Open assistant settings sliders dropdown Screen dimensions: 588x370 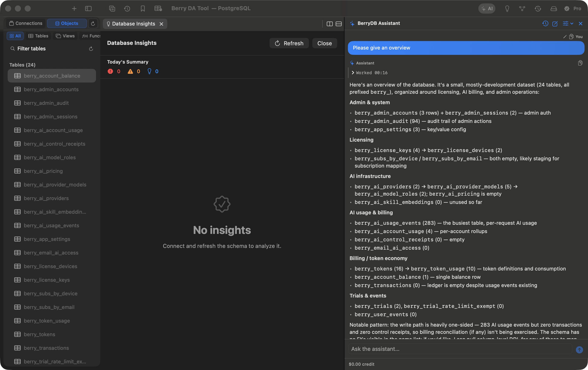tap(568, 23)
